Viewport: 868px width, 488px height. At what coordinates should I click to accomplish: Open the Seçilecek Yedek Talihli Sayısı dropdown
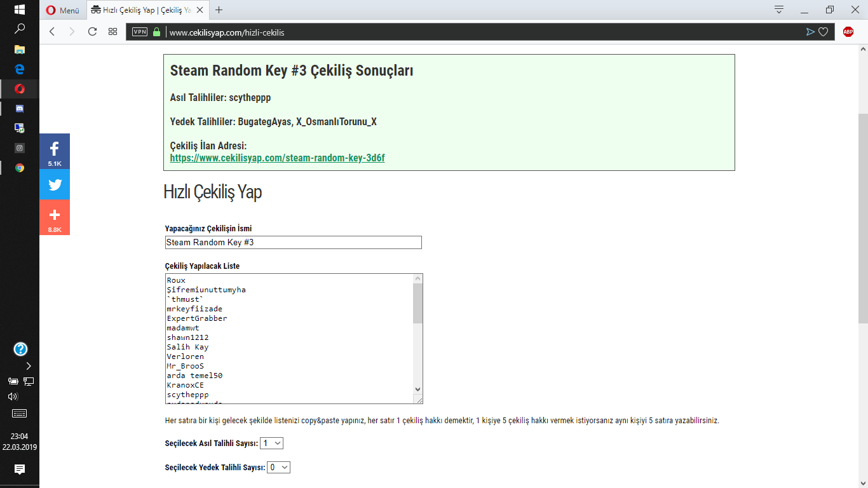click(x=279, y=467)
